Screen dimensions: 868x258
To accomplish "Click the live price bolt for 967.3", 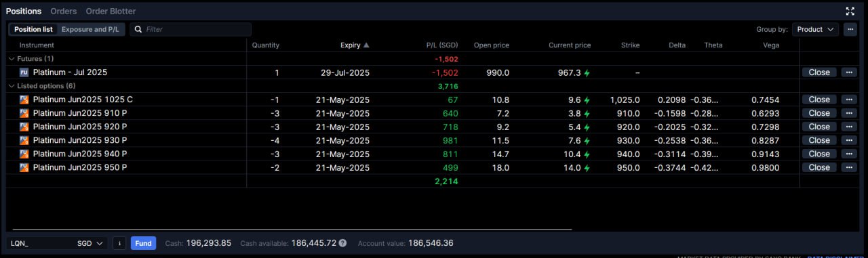I will tap(587, 72).
